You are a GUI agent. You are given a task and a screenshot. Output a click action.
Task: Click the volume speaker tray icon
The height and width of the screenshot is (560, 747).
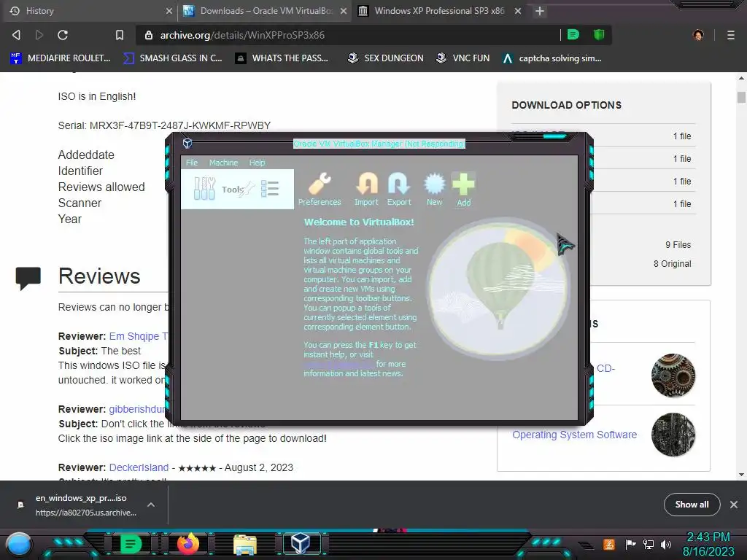(665, 544)
